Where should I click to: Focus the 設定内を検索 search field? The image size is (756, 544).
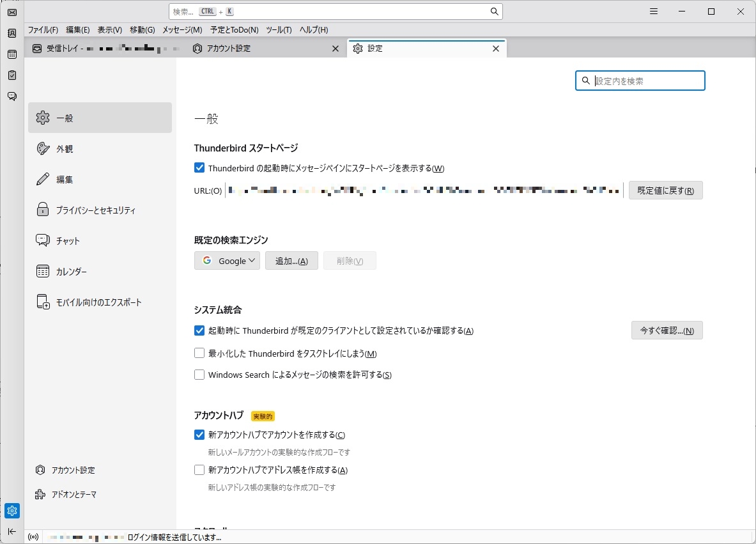pyautogui.click(x=640, y=81)
